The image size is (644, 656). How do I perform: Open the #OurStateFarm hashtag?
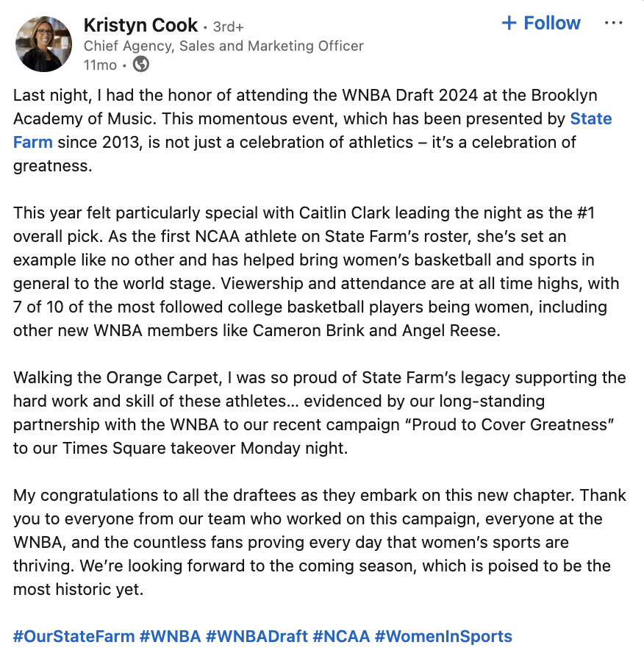tap(74, 636)
